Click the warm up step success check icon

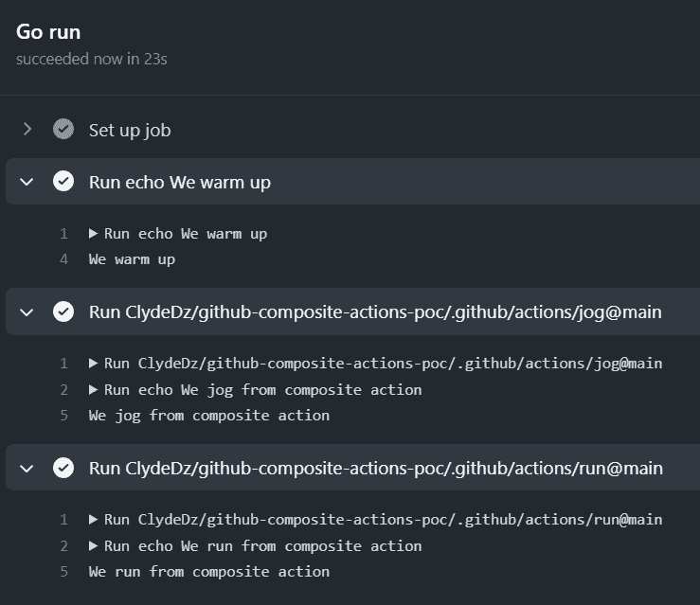(63, 181)
